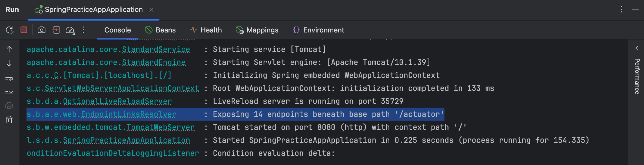Open the Environment tab
Viewport: 644px width, 165px height.
(318, 30)
